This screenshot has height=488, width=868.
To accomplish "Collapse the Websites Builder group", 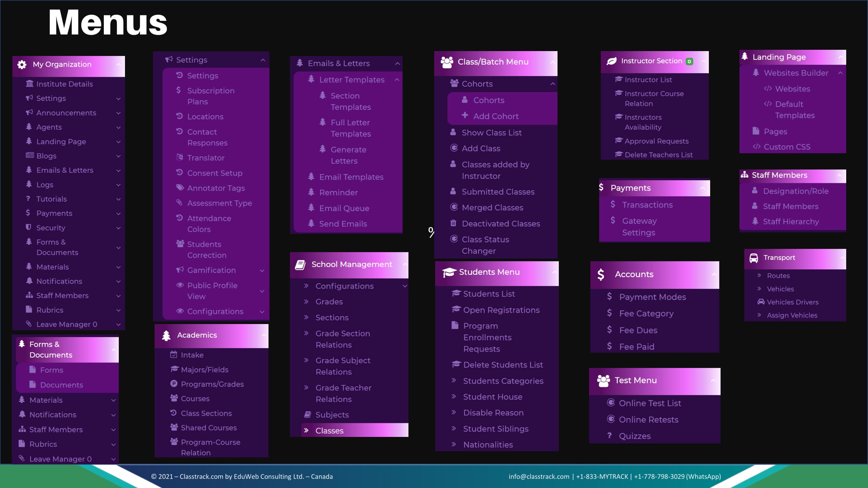I will [840, 73].
